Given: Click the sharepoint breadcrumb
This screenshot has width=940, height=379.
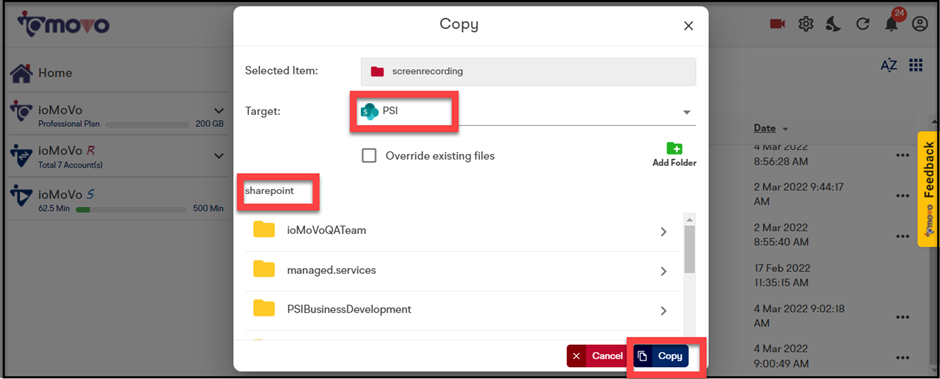Looking at the screenshot, I should coord(270,191).
